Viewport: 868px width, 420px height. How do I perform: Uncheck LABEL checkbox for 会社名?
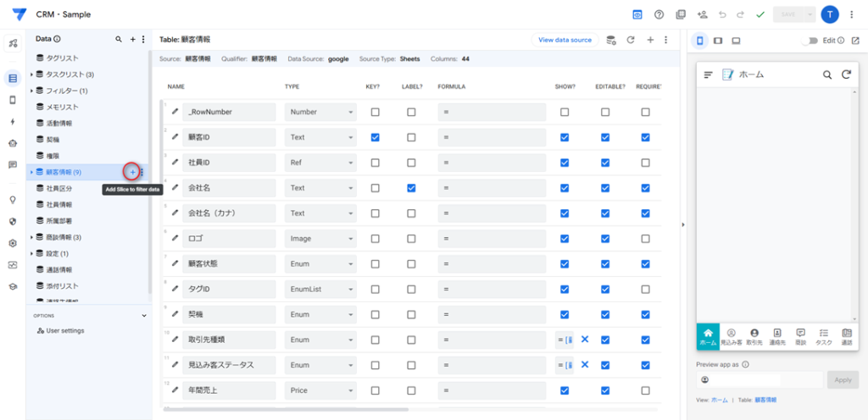(x=411, y=188)
